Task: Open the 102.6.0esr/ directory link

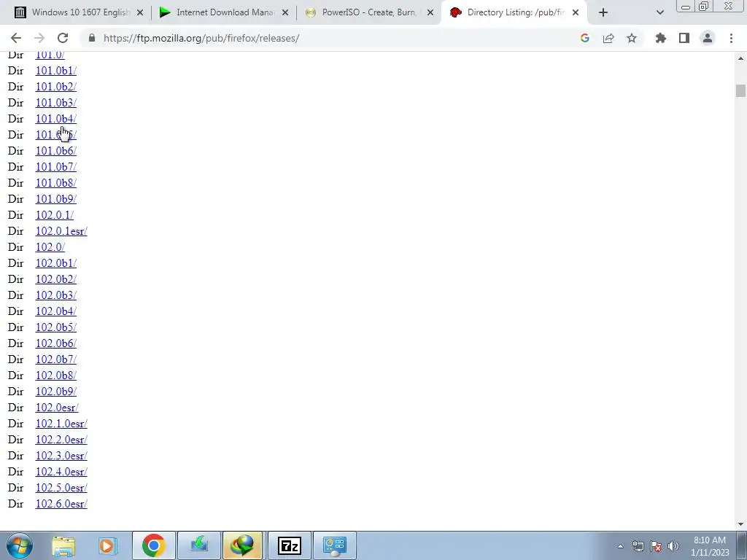Action: [x=61, y=504]
